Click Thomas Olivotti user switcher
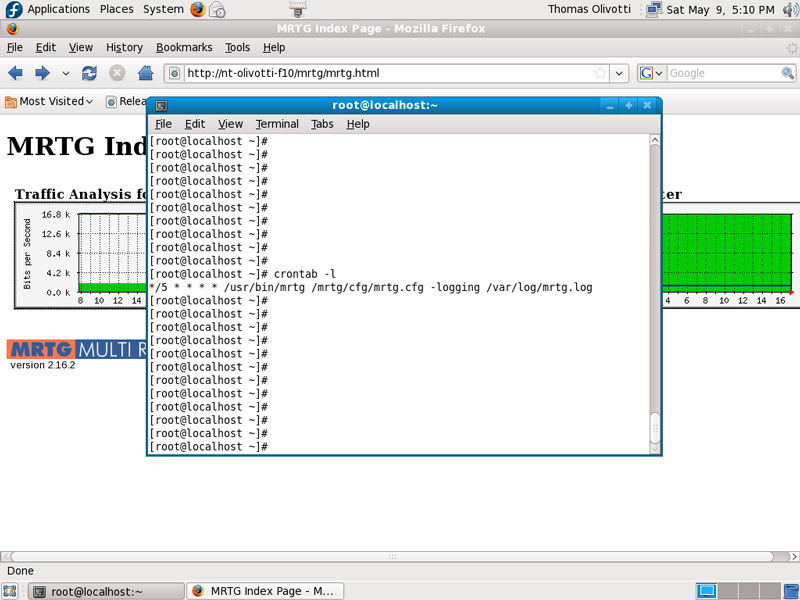The image size is (800, 600). coord(589,9)
